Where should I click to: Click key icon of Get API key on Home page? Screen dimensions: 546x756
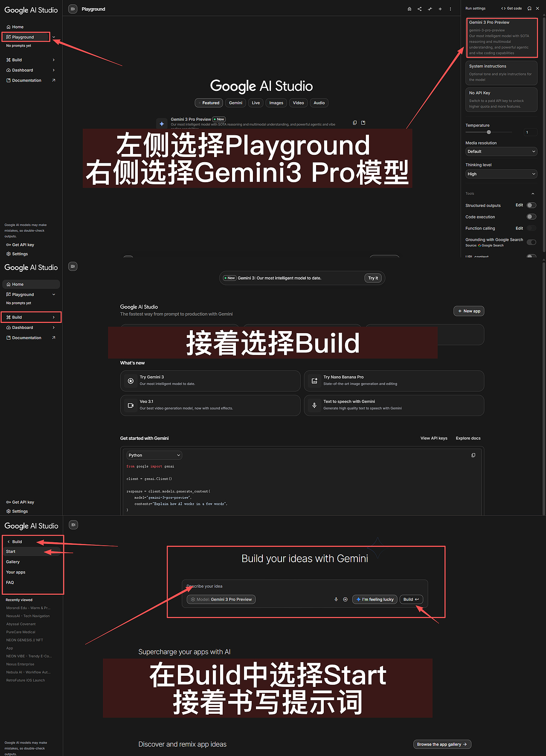pos(9,502)
